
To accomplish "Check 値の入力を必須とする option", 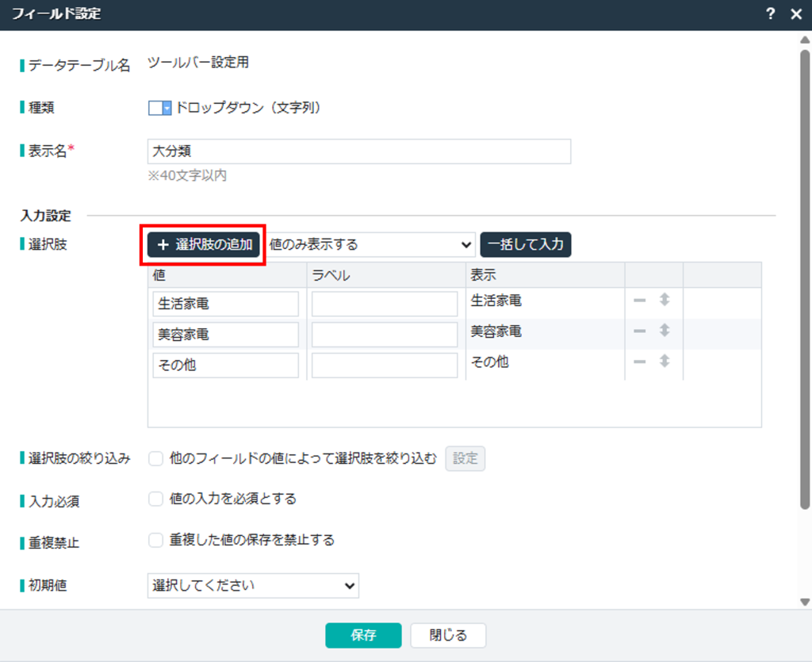I will click(156, 499).
